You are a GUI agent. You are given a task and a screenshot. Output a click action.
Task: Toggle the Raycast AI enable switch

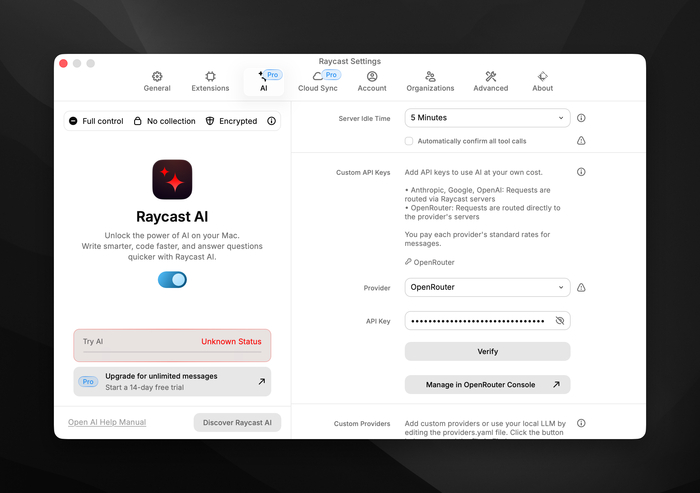pos(172,280)
